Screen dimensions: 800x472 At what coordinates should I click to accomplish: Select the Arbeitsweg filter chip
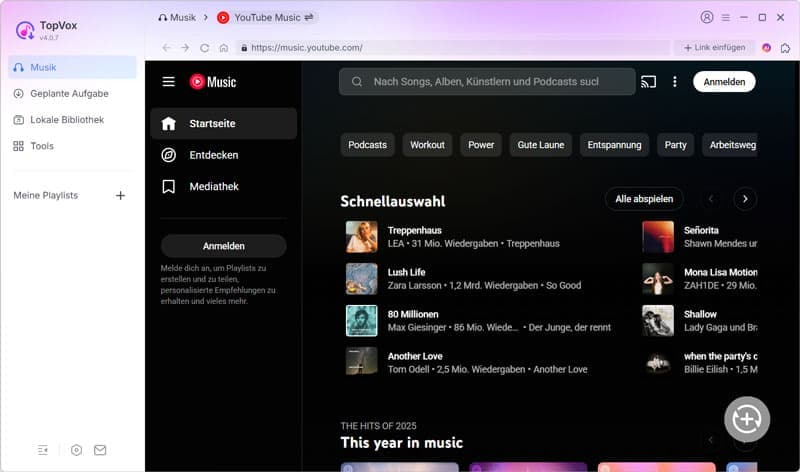pyautogui.click(x=730, y=145)
